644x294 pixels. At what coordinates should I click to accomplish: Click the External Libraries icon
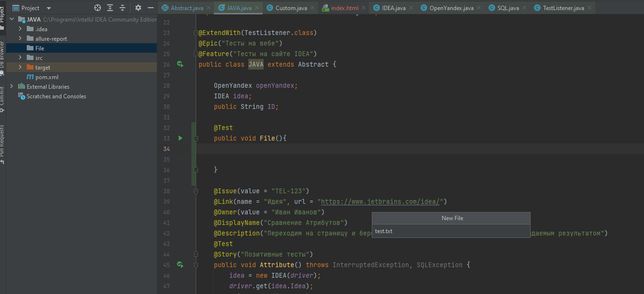[x=21, y=87]
